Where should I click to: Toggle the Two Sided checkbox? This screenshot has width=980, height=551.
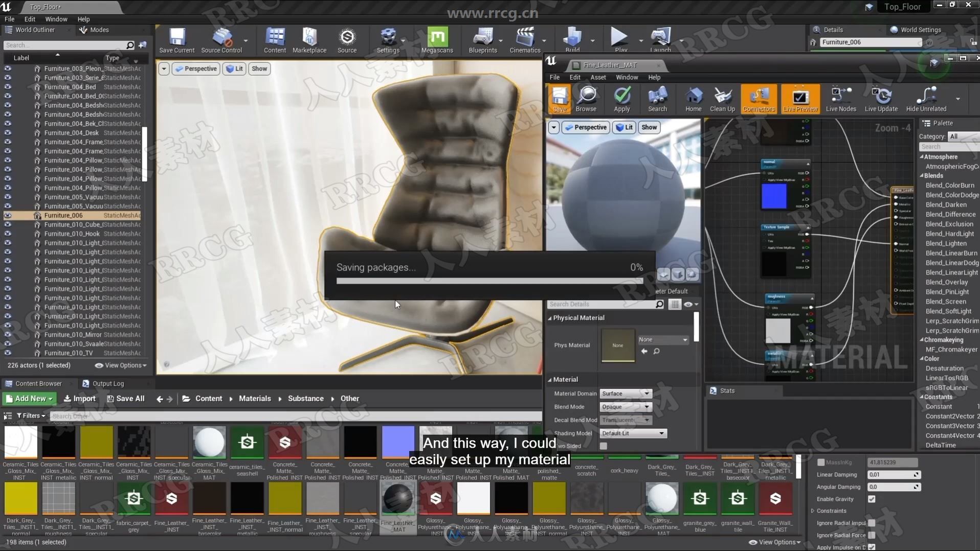pos(604,446)
